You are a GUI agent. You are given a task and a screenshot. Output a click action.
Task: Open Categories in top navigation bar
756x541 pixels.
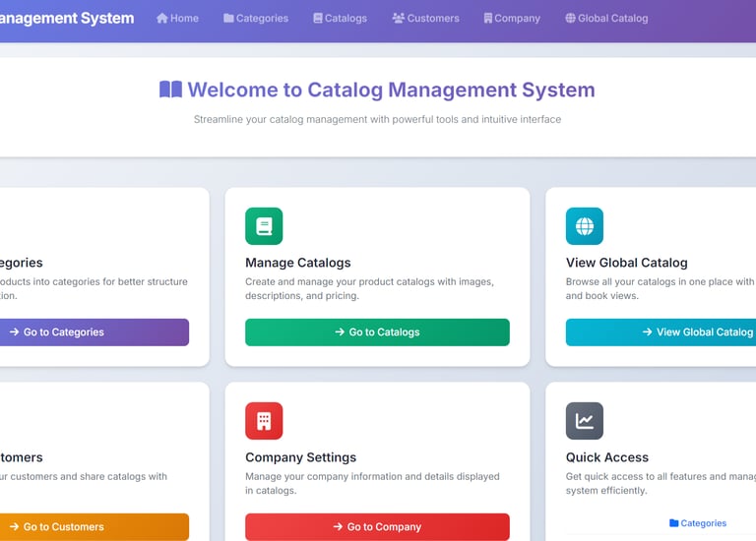[x=256, y=19]
